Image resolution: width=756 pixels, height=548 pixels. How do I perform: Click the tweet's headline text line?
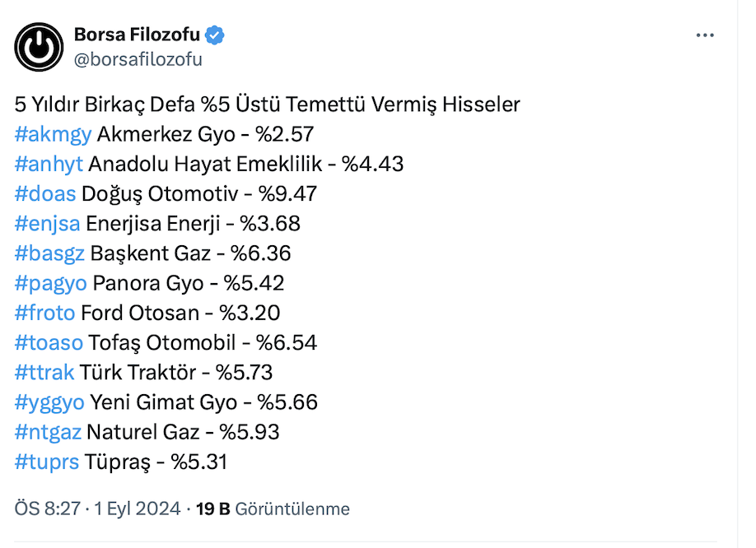tap(267, 104)
